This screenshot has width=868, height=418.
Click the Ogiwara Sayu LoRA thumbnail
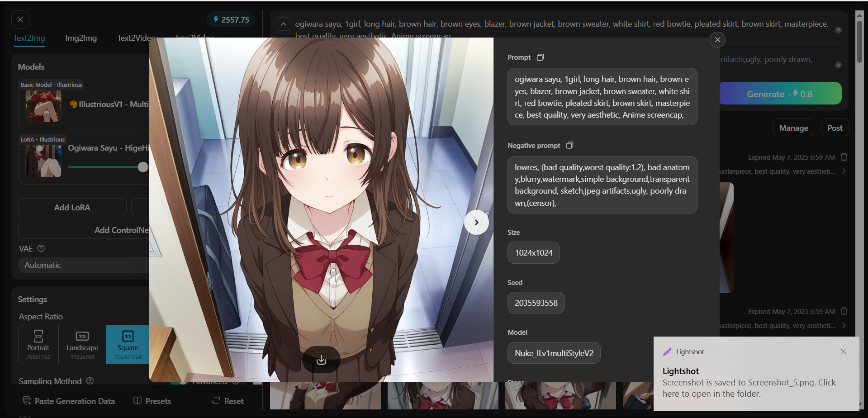pyautogui.click(x=43, y=161)
